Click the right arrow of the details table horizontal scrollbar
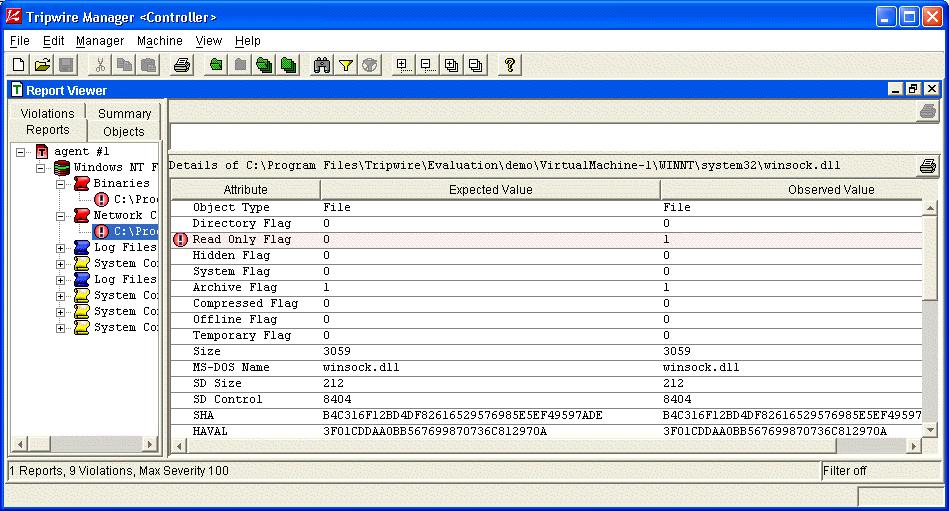The height and width of the screenshot is (511, 949). pyautogui.click(x=914, y=446)
